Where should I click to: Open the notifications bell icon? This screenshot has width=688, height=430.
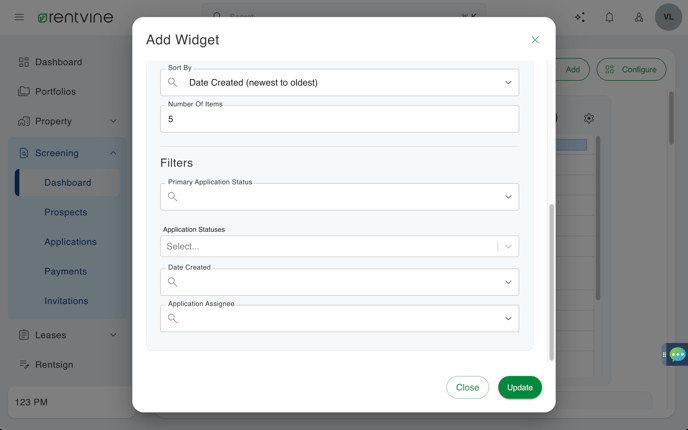coord(609,17)
